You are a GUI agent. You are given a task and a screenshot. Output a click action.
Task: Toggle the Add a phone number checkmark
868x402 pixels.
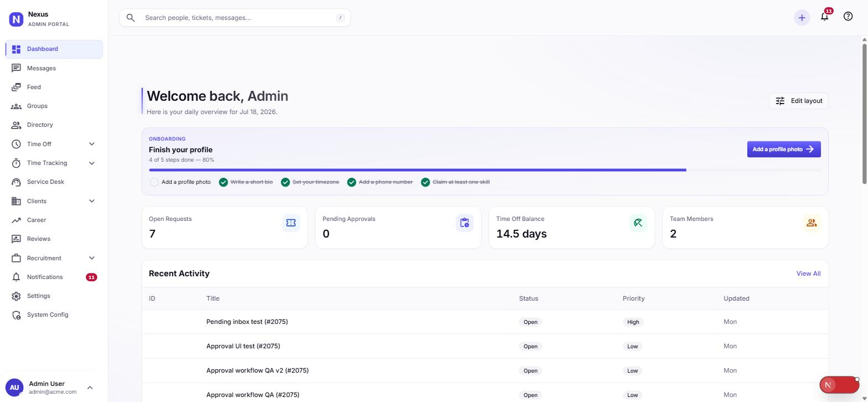pos(352,182)
